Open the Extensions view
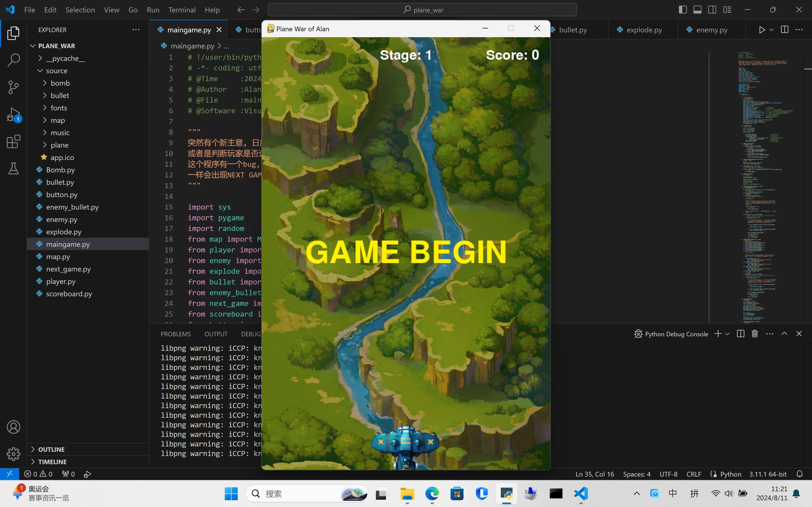Viewport: 812px width, 507px height. click(14, 141)
